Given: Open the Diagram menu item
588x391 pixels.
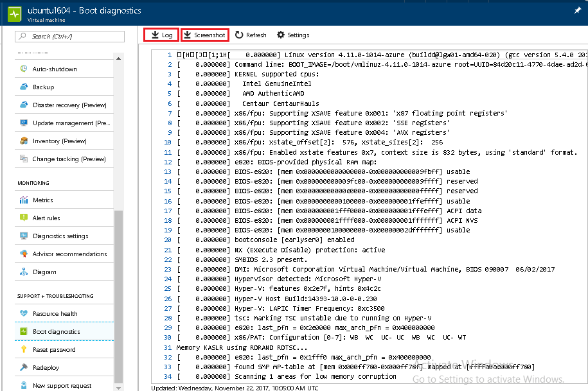Looking at the screenshot, I should (x=64, y=272).
